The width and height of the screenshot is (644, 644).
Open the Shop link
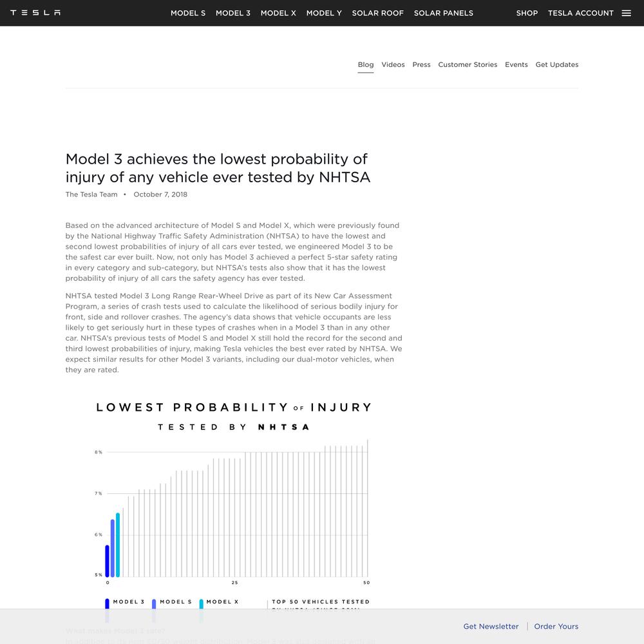tap(527, 13)
